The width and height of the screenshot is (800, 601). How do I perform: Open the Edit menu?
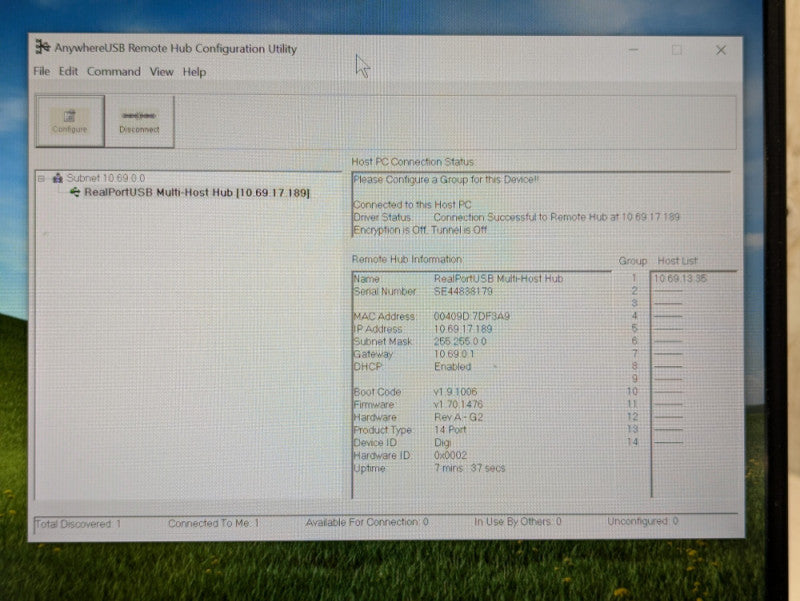pos(68,71)
